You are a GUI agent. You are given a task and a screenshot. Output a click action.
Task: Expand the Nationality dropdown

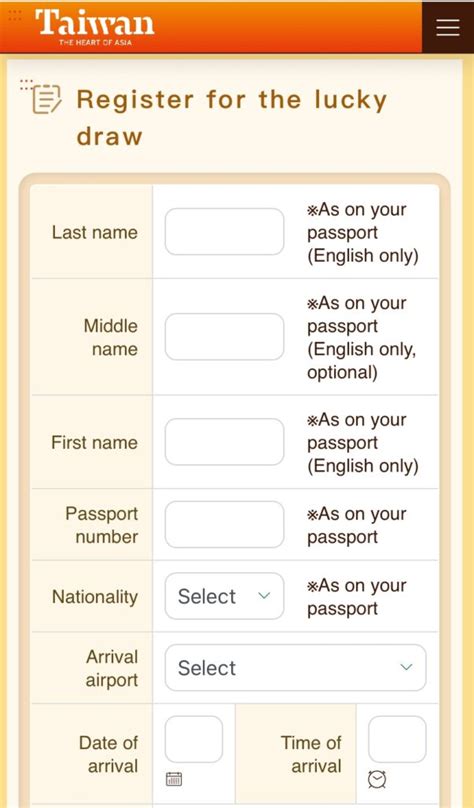pos(224,596)
